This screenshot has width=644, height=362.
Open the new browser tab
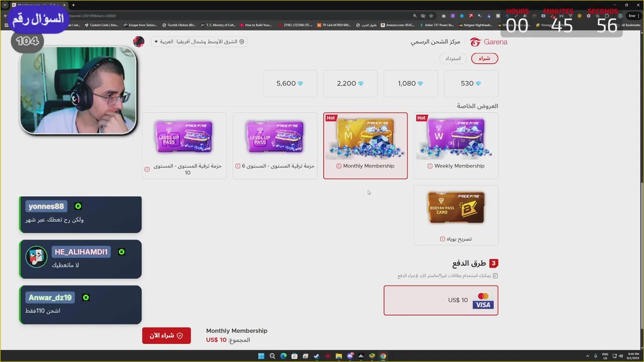[x=73, y=5]
